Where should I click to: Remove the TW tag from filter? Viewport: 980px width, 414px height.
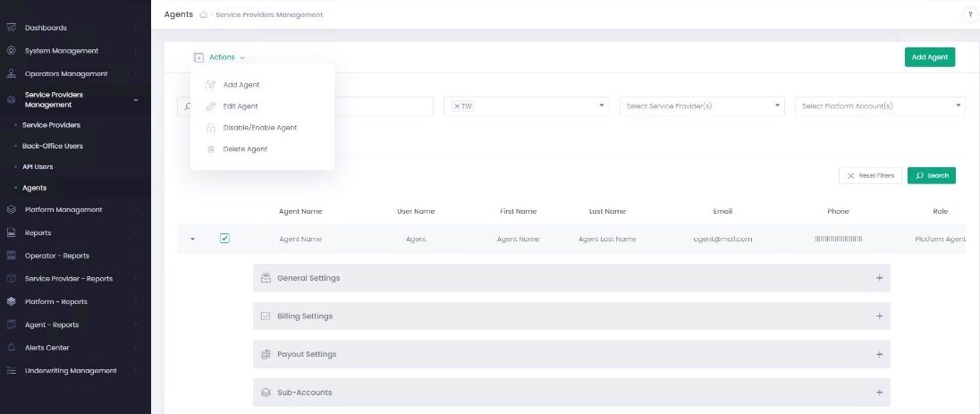pyautogui.click(x=457, y=106)
